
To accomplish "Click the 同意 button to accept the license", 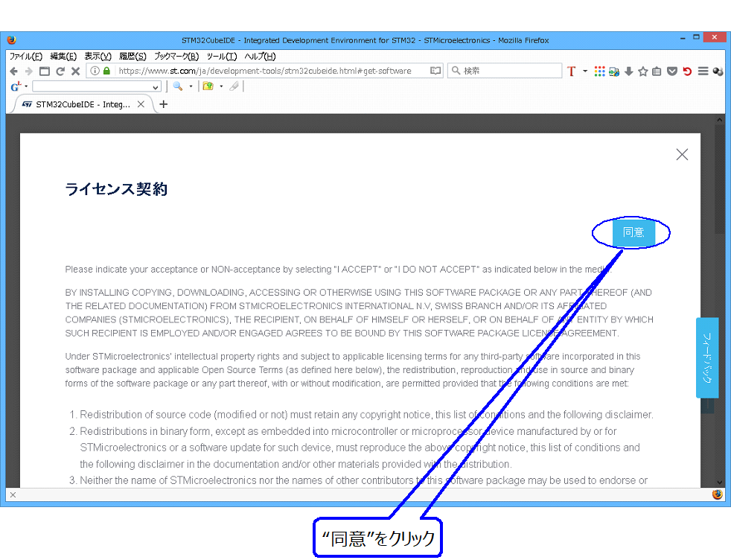I will (633, 232).
